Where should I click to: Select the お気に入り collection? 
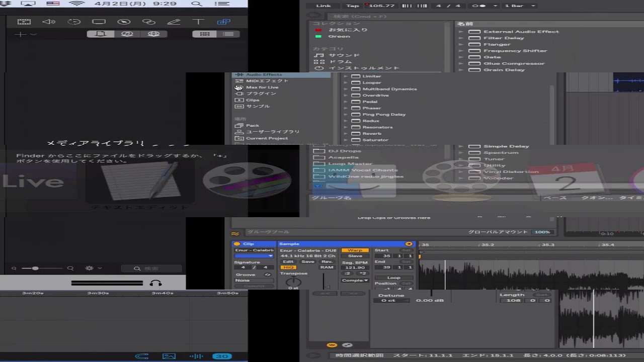[x=348, y=30]
